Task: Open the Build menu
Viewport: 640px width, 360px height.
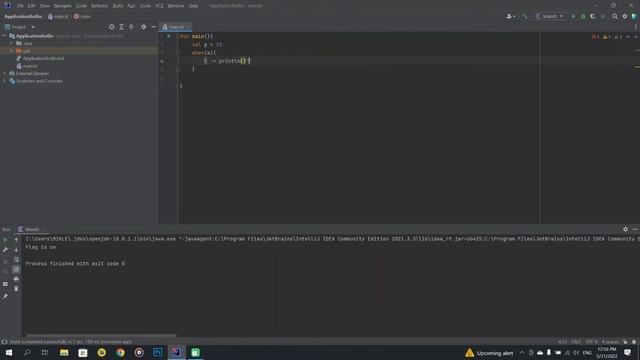Action: 118,6
